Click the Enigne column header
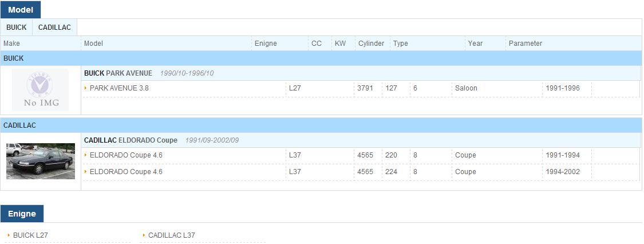 click(x=266, y=44)
